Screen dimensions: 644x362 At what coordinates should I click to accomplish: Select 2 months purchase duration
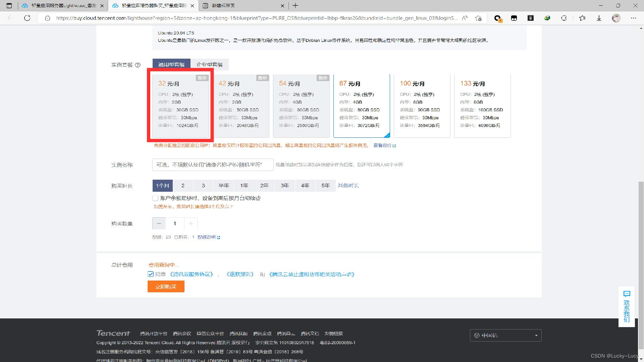coord(183,185)
